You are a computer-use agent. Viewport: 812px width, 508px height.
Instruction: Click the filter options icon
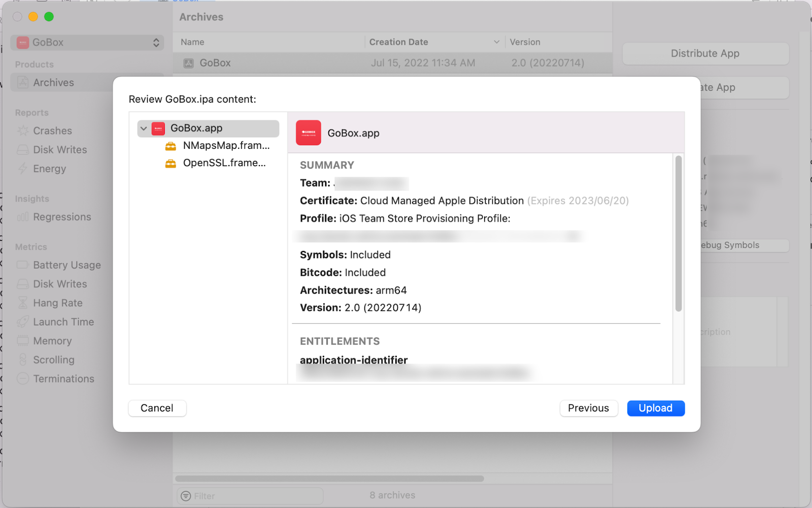[186, 496]
